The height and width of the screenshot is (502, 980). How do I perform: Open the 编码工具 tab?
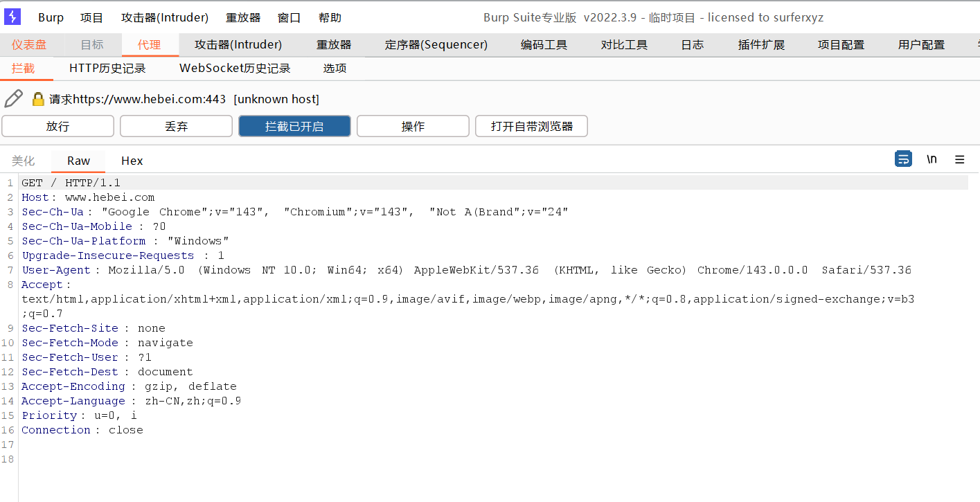coord(544,44)
